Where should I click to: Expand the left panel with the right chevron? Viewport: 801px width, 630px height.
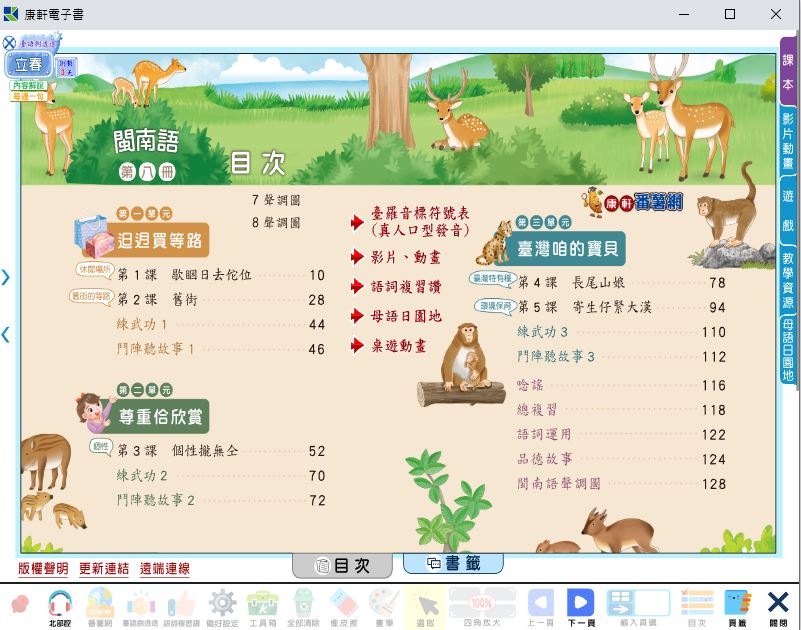(6, 277)
